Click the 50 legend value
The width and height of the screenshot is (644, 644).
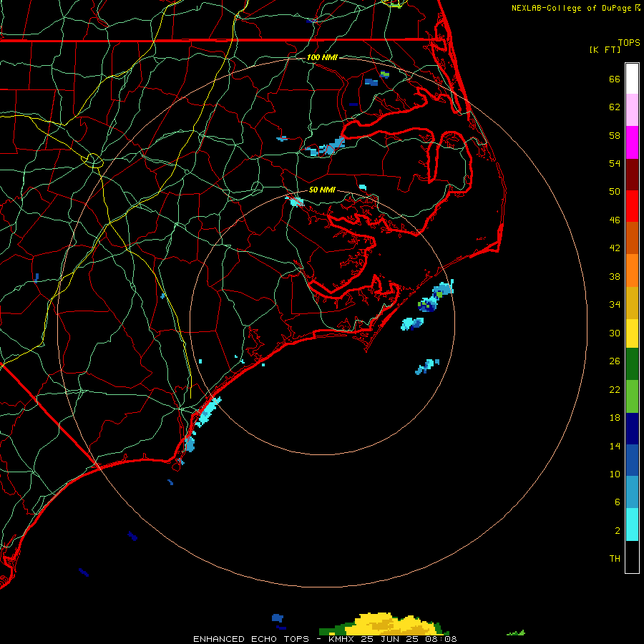615,191
